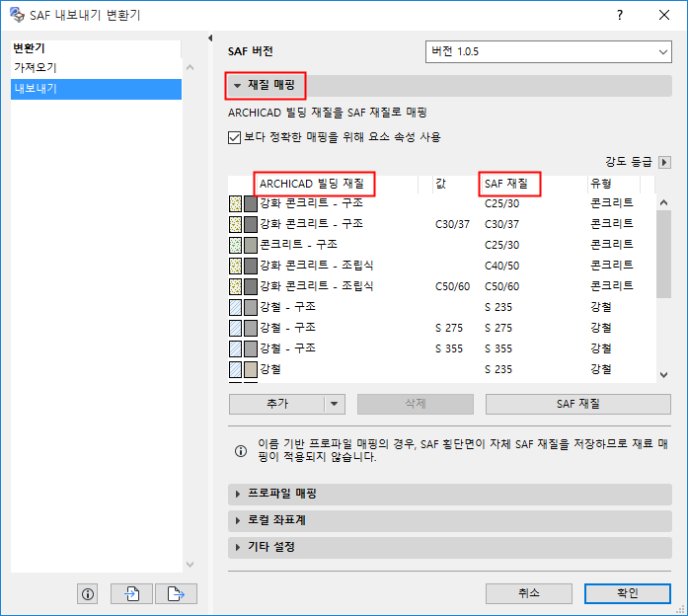This screenshot has width=688, height=616.
Task: Click beige color swatch in last 강철 row
Action: tap(251, 370)
